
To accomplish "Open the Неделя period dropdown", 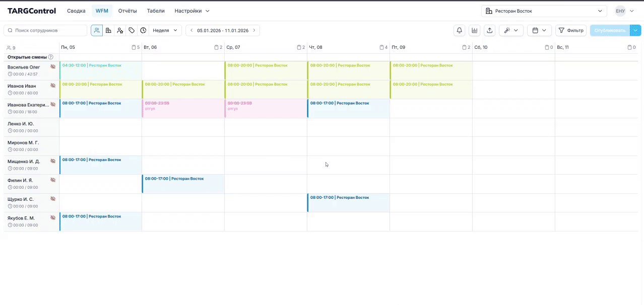I will (165, 30).
